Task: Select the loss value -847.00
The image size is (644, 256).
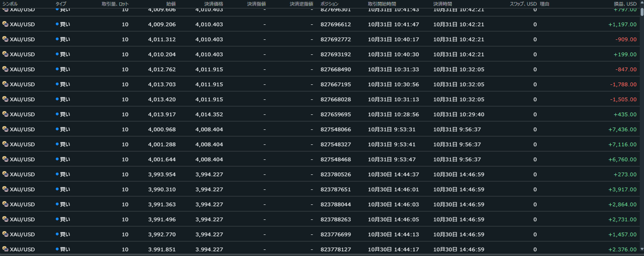Action: 626,69
